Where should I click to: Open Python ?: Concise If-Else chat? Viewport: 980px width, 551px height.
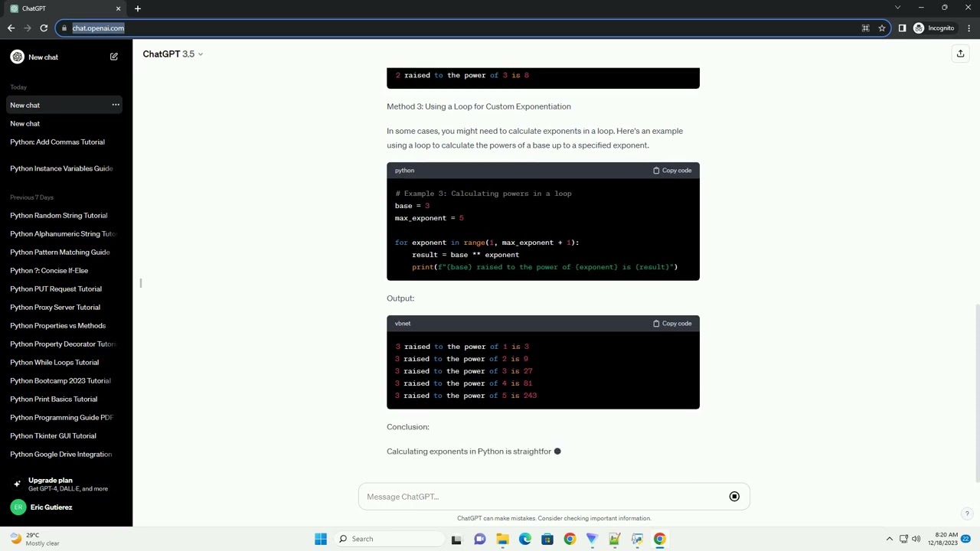(66, 270)
